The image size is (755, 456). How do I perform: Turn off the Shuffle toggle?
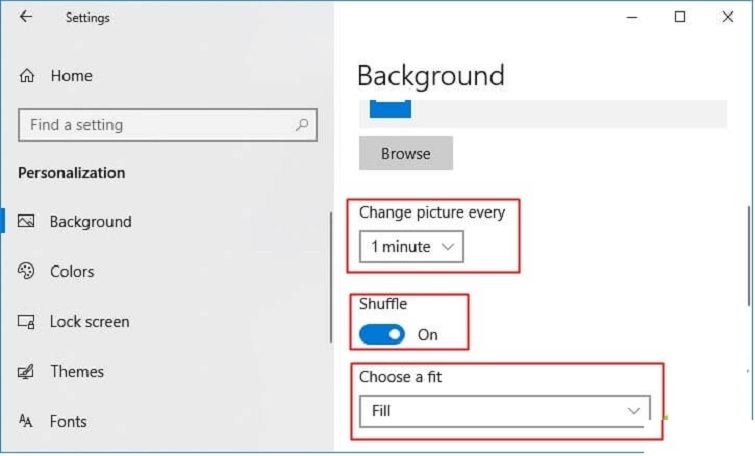tap(381, 335)
